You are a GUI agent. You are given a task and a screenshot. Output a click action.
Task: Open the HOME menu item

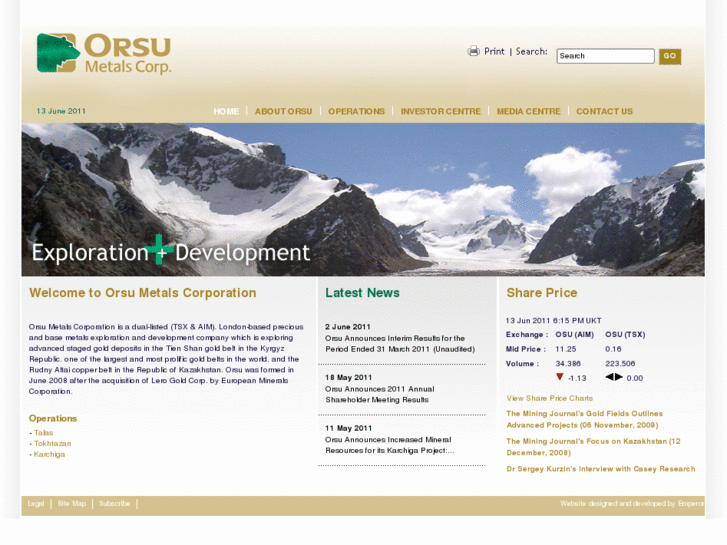tap(226, 111)
